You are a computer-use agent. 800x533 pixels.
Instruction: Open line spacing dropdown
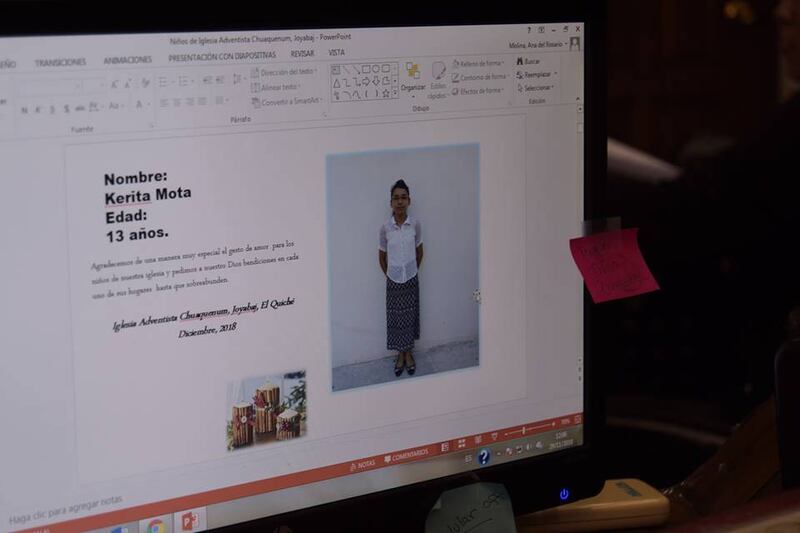click(238, 79)
